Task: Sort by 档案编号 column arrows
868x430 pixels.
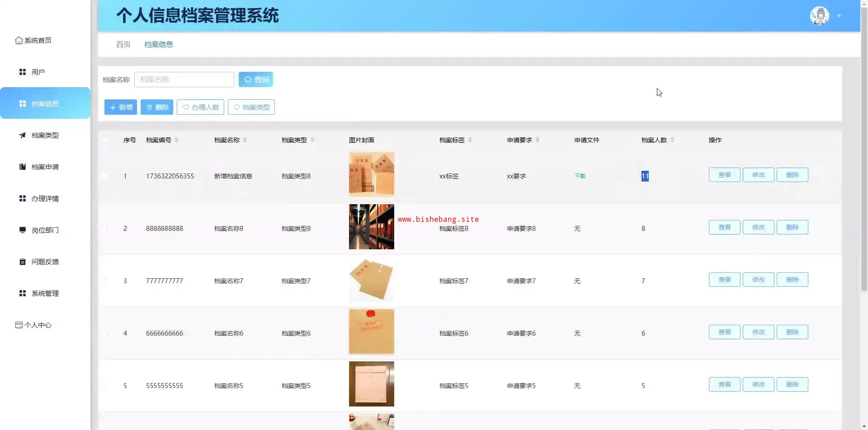Action: coord(177,140)
